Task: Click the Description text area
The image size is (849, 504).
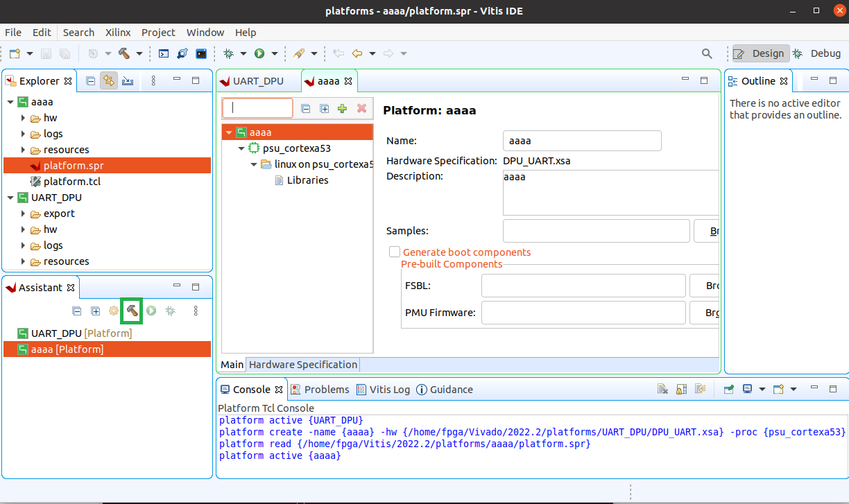Action: (x=611, y=193)
